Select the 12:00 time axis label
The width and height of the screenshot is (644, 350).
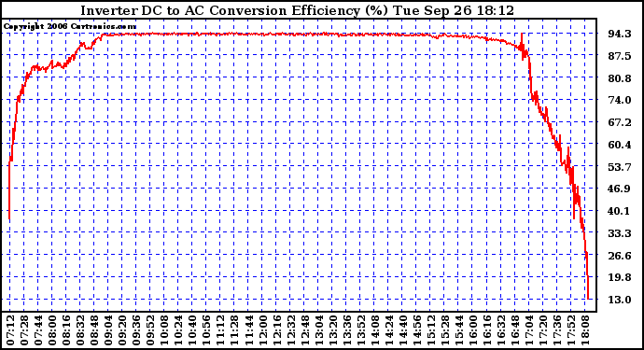click(x=262, y=330)
